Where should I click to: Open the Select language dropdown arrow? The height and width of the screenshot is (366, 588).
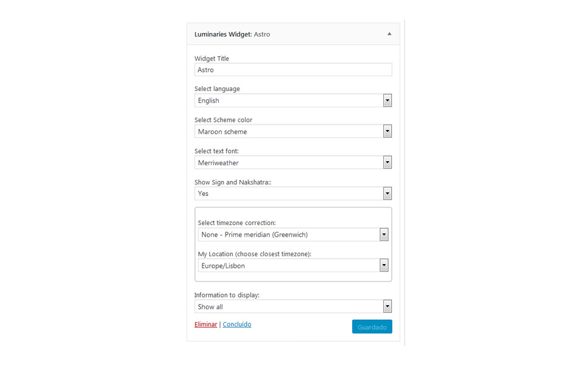tap(388, 101)
